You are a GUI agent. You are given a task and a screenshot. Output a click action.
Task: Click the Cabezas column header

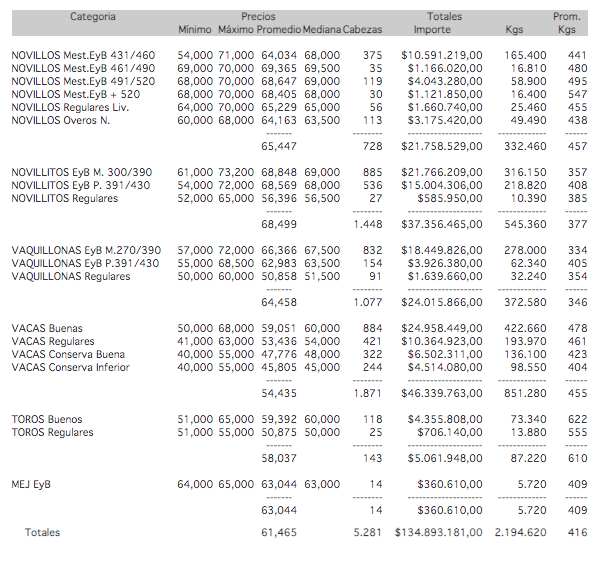362,30
